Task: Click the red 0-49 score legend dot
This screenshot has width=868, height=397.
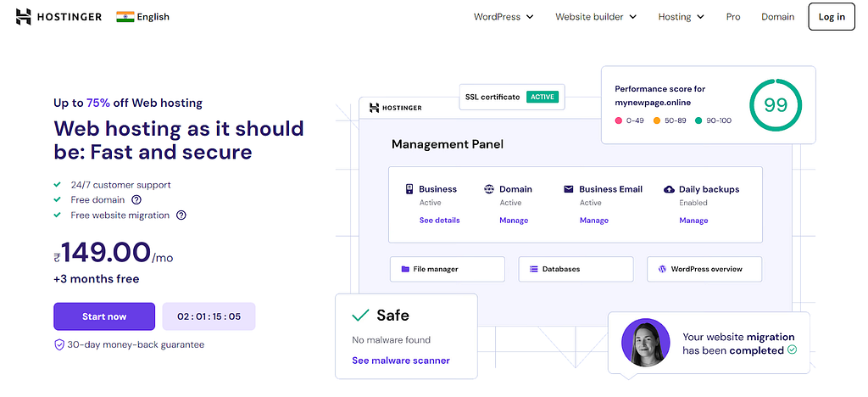Action: [619, 120]
